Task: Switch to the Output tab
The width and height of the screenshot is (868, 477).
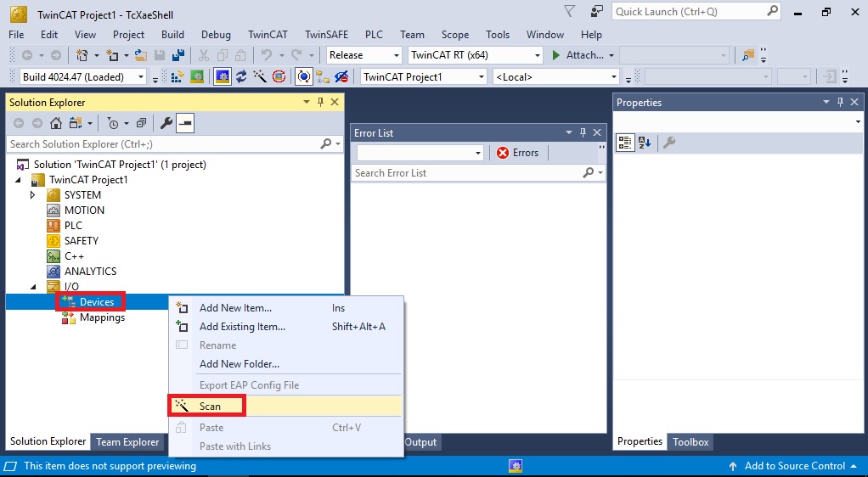Action: click(420, 441)
